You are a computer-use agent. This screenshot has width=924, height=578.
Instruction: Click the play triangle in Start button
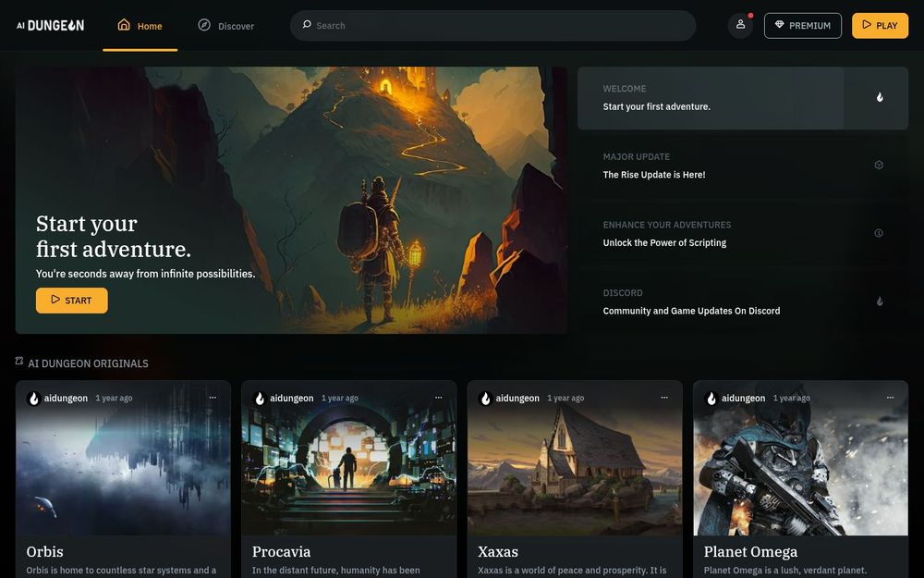(55, 300)
